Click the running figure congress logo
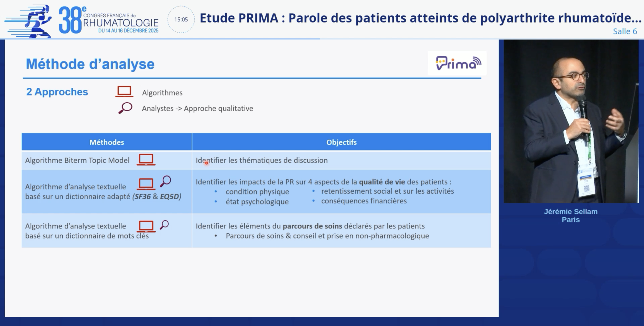The height and width of the screenshot is (326, 644). point(29,21)
